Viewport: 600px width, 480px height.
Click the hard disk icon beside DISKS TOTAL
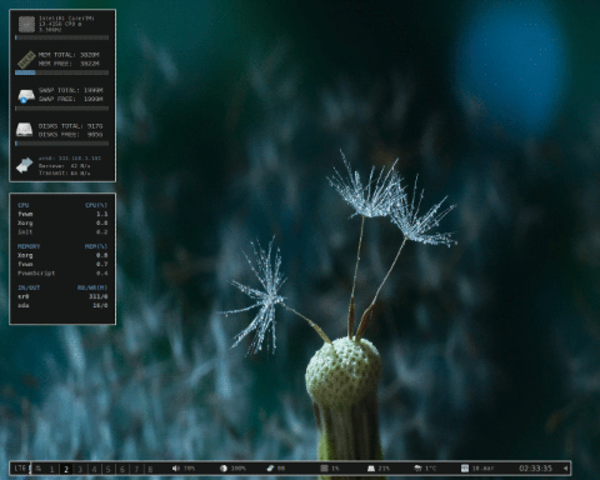24,129
